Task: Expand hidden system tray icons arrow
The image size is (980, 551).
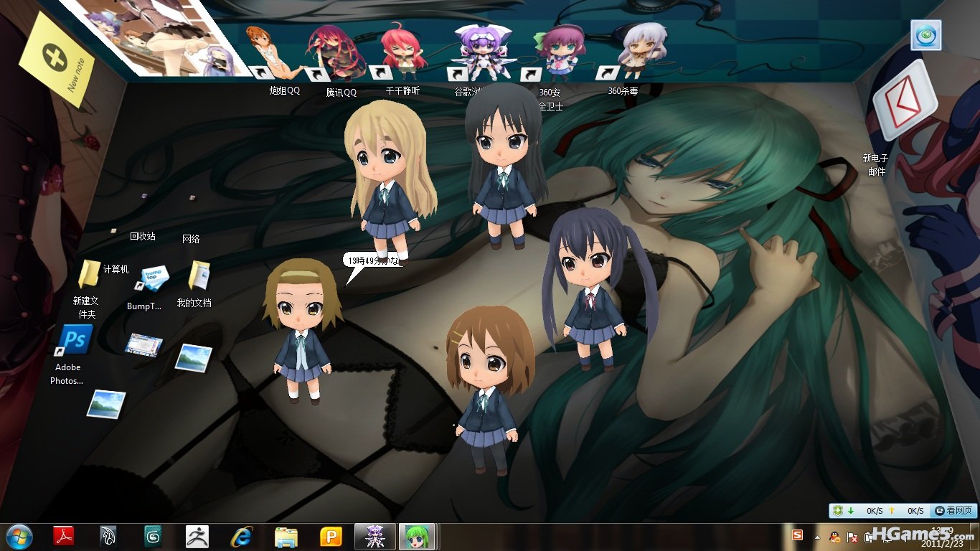Action: 817,537
